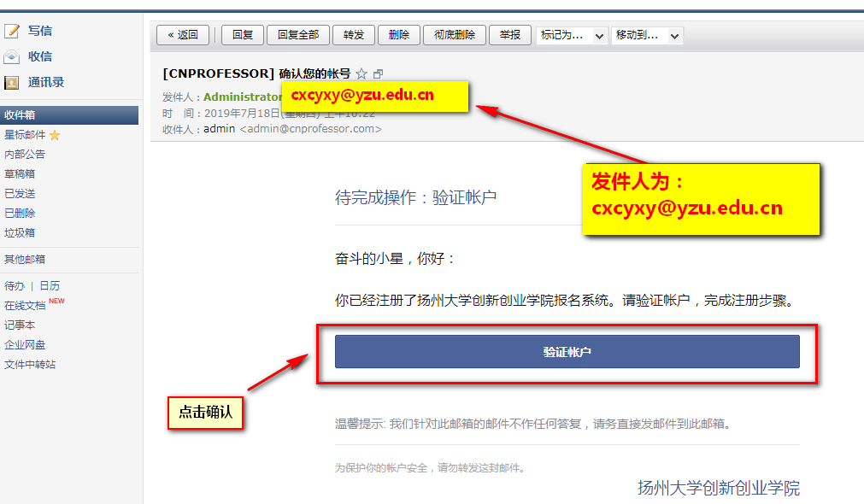Click the blue 验证帐户 button
Image resolution: width=864 pixels, height=504 pixels.
click(x=567, y=352)
